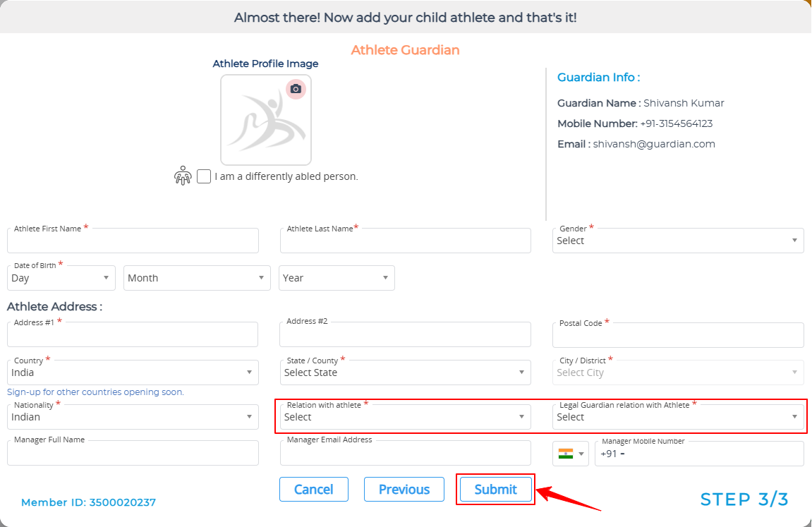The width and height of the screenshot is (812, 527).
Task: Open the India flag country code selector
Action: click(571, 454)
